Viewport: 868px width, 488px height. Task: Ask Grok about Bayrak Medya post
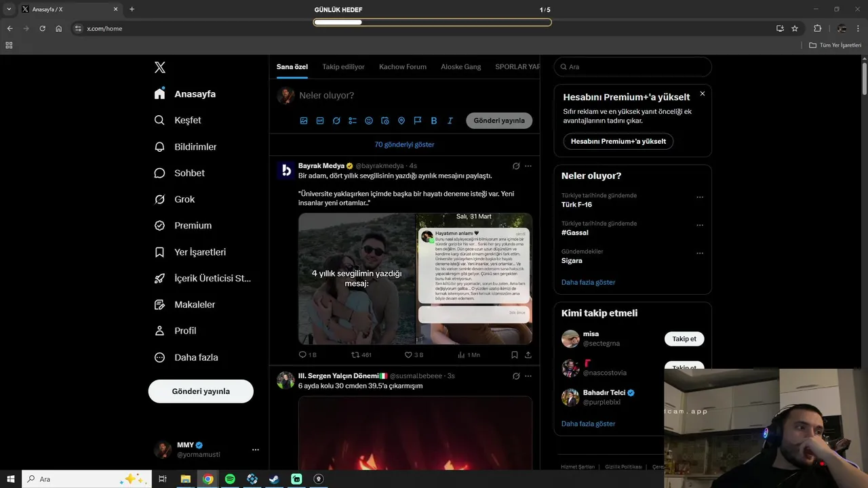(x=516, y=166)
